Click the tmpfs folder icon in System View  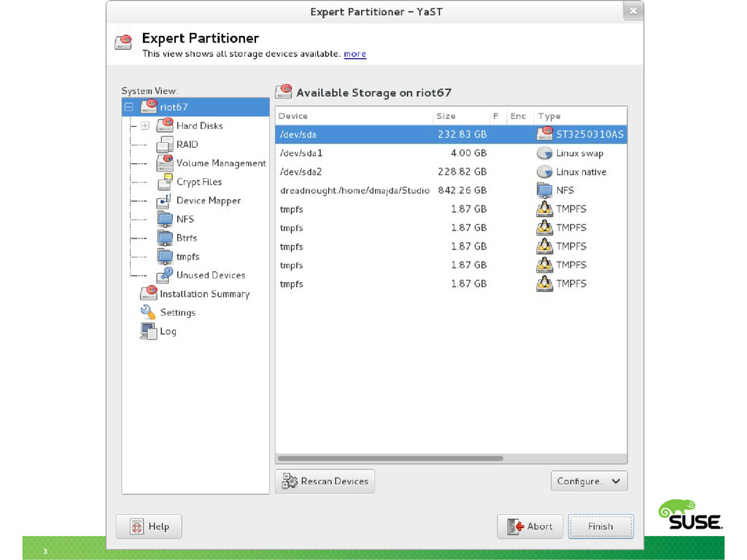(165, 256)
